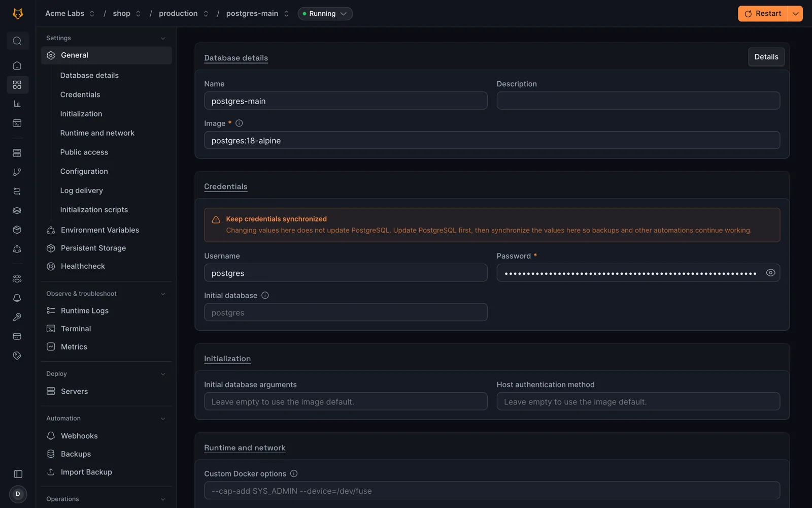
Task: Open the stacked layers icon in the rail
Action: pos(17,211)
